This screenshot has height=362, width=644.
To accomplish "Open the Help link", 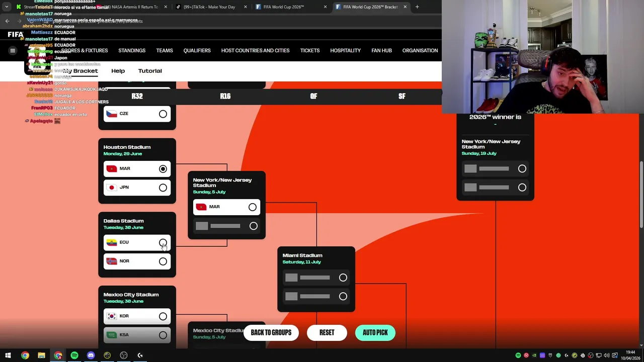I will [118, 71].
